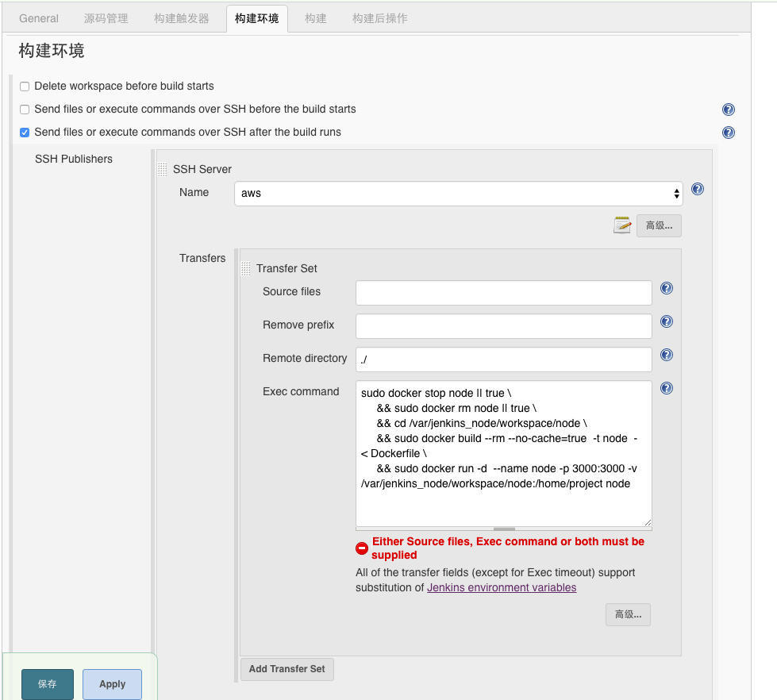Viewport: 777px width, 700px height.
Task: Open the SSH Server Name dropdown showing aws
Action: (459, 194)
